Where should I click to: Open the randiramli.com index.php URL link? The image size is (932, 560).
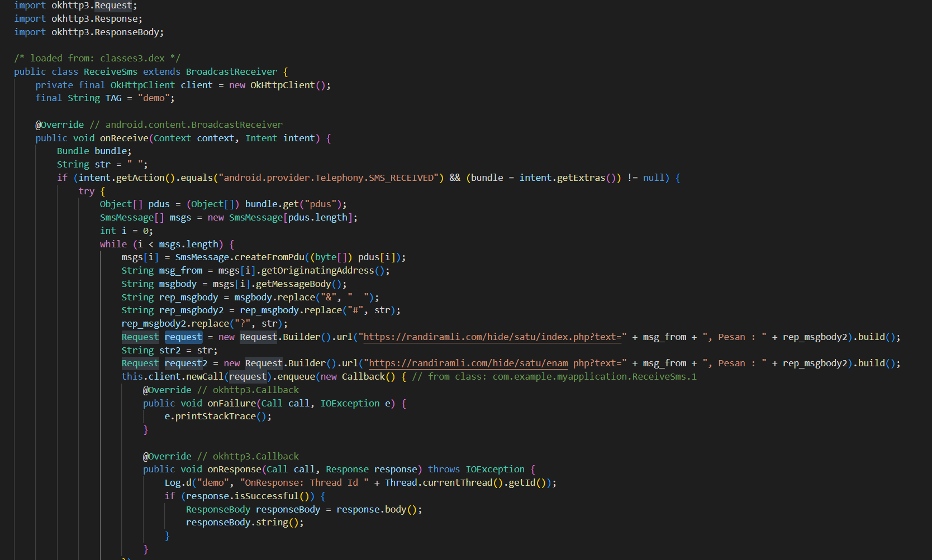492,337
